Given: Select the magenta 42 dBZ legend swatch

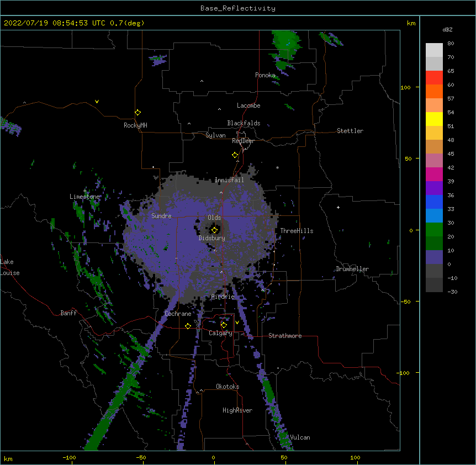Looking at the screenshot, I should (434, 174).
